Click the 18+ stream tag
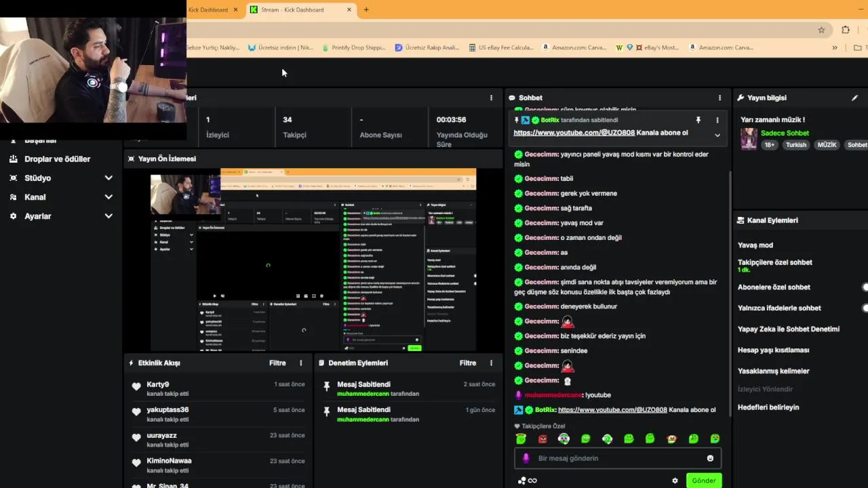This screenshot has height=488, width=868. pyautogui.click(x=770, y=145)
